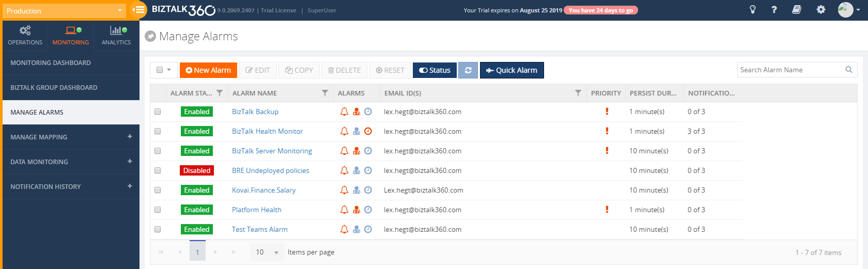
Task: Click the lightbulb tips icon in header
Action: pyautogui.click(x=753, y=10)
